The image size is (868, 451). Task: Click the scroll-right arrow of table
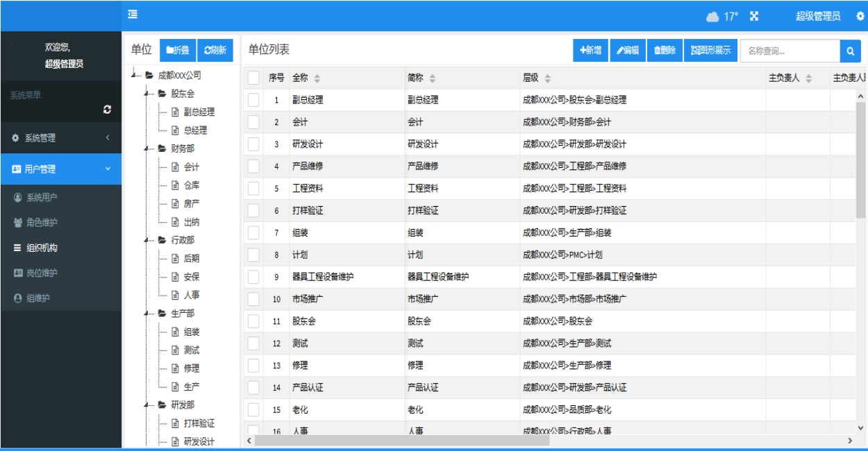click(850, 441)
